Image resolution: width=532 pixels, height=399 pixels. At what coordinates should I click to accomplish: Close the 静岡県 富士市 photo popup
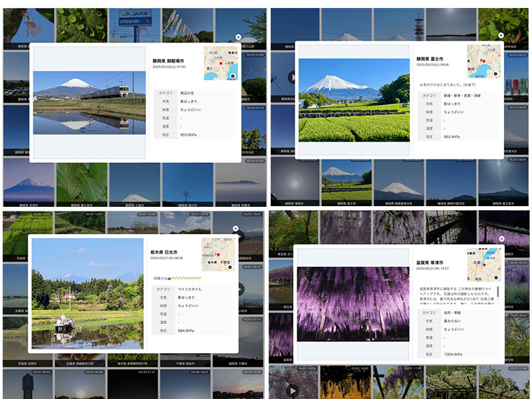[x=501, y=35]
